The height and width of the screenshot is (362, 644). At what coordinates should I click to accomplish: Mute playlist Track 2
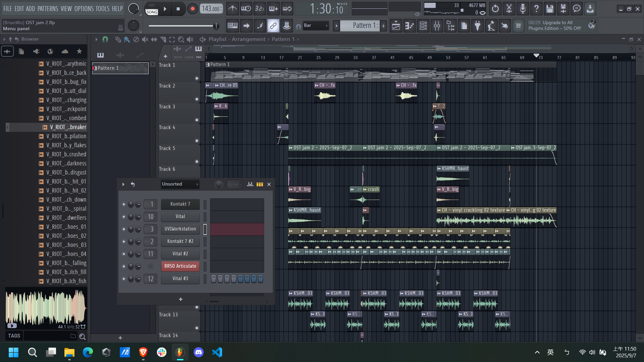click(197, 99)
